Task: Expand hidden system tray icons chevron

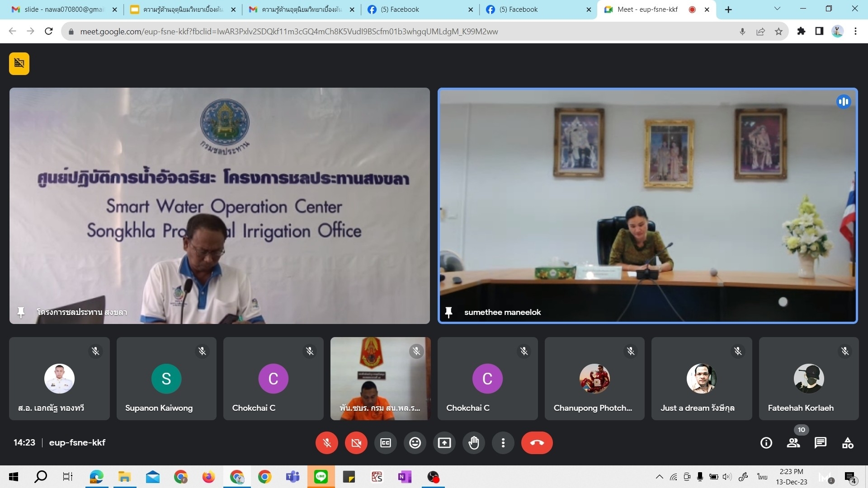Action: point(660,477)
